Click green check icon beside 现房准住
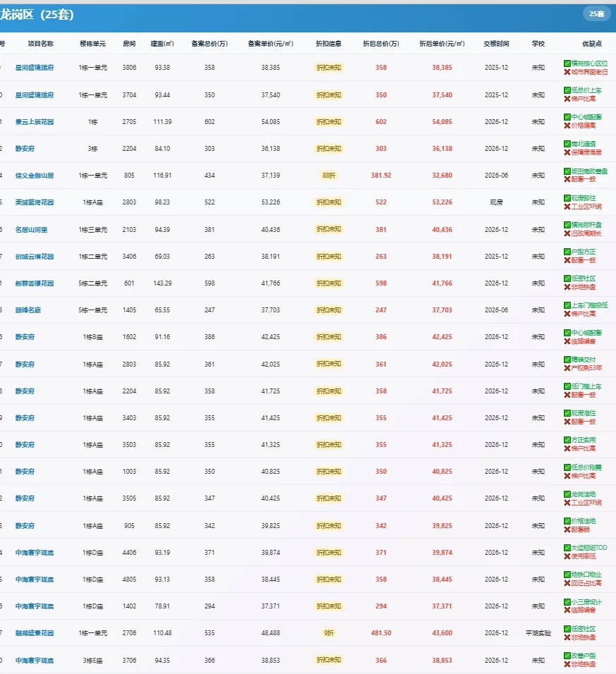The width and height of the screenshot is (616, 674). click(567, 413)
